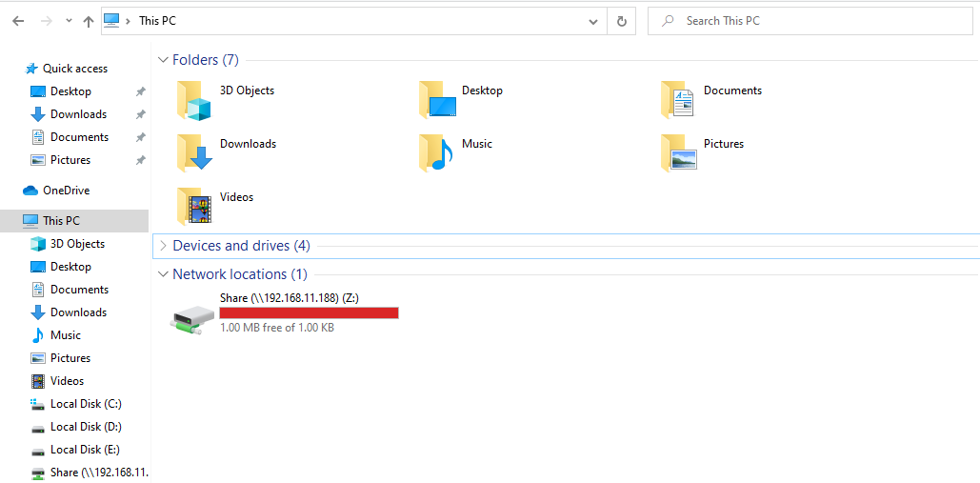Screen dimensions: 980x483
Task: Click the This PC icon in address bar
Action: pos(111,21)
